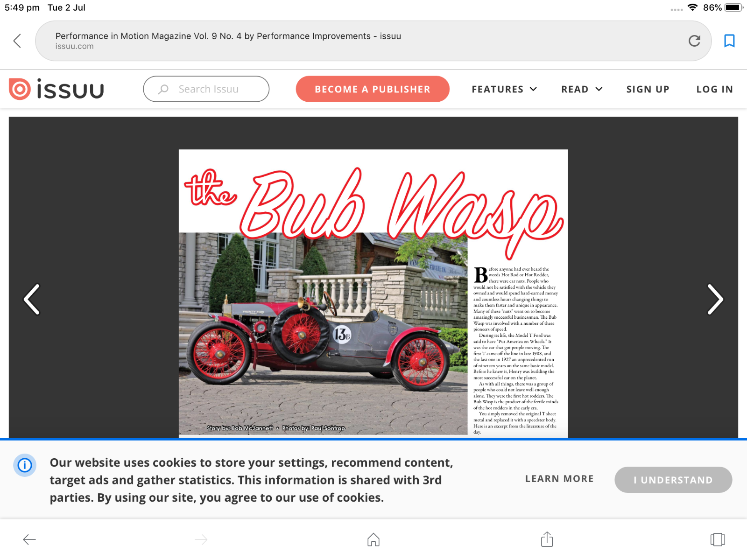Go to the previous magazine page
The width and height of the screenshot is (747, 560).
32,300
